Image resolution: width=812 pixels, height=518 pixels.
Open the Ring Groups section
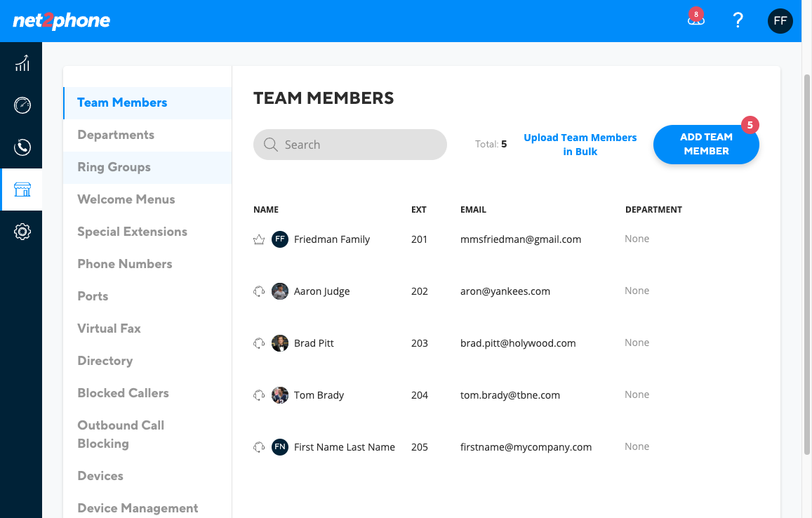pos(114,167)
